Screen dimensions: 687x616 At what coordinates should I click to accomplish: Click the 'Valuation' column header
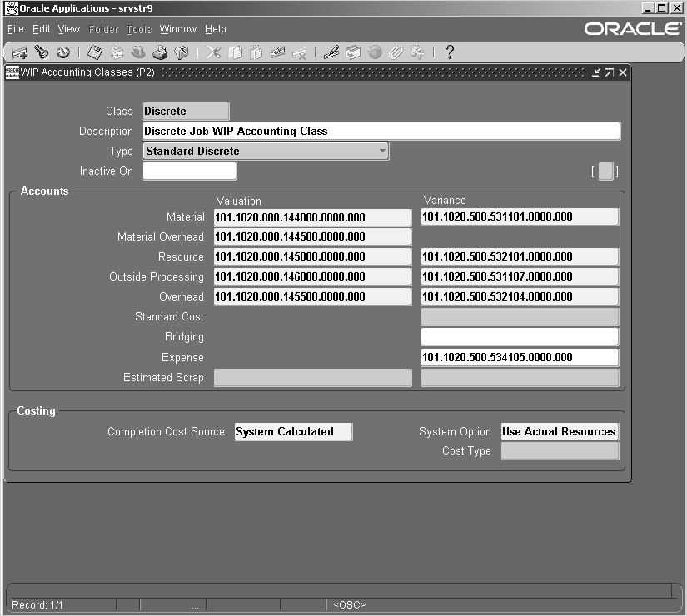tap(239, 201)
